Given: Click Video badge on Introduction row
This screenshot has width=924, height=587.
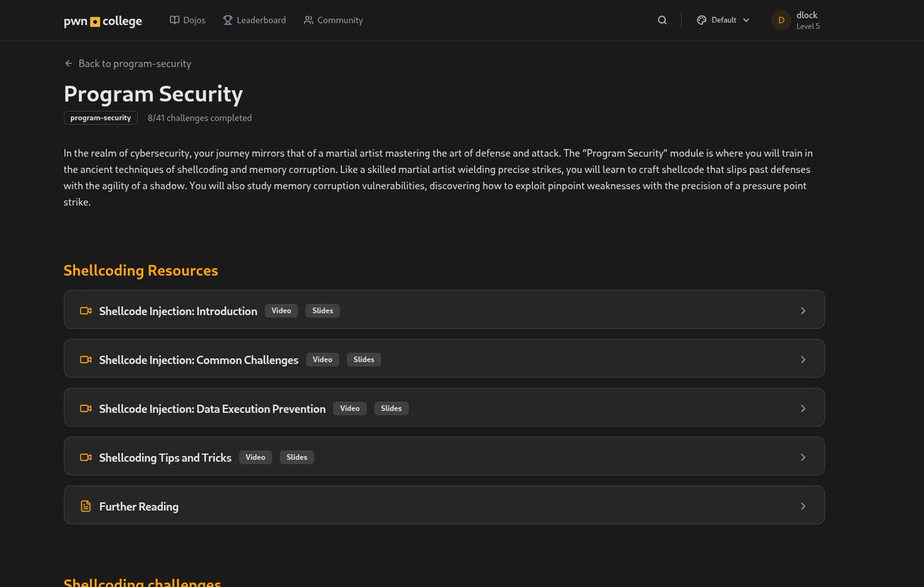Looking at the screenshot, I should coord(281,310).
